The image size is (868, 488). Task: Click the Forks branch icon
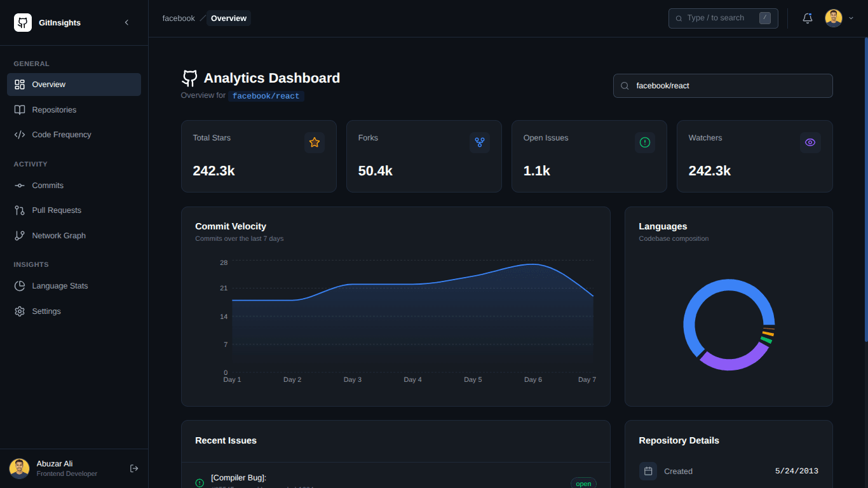coord(480,142)
